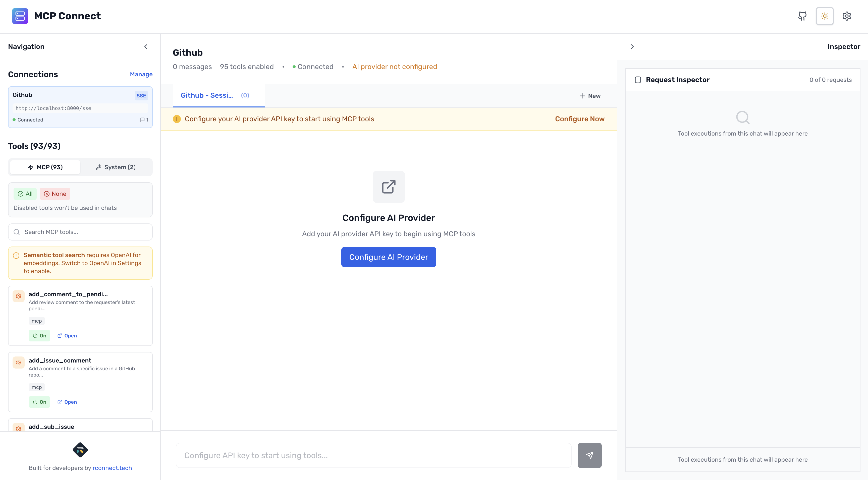868x480 pixels.
Task: Click the external link icon above Configure AI Provider
Action: [x=389, y=187]
